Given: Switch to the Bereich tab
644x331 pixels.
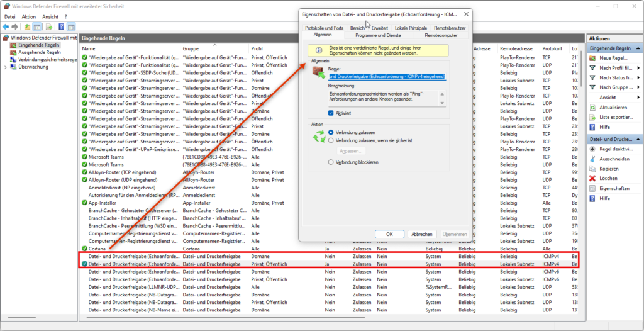Looking at the screenshot, I should pos(357,28).
